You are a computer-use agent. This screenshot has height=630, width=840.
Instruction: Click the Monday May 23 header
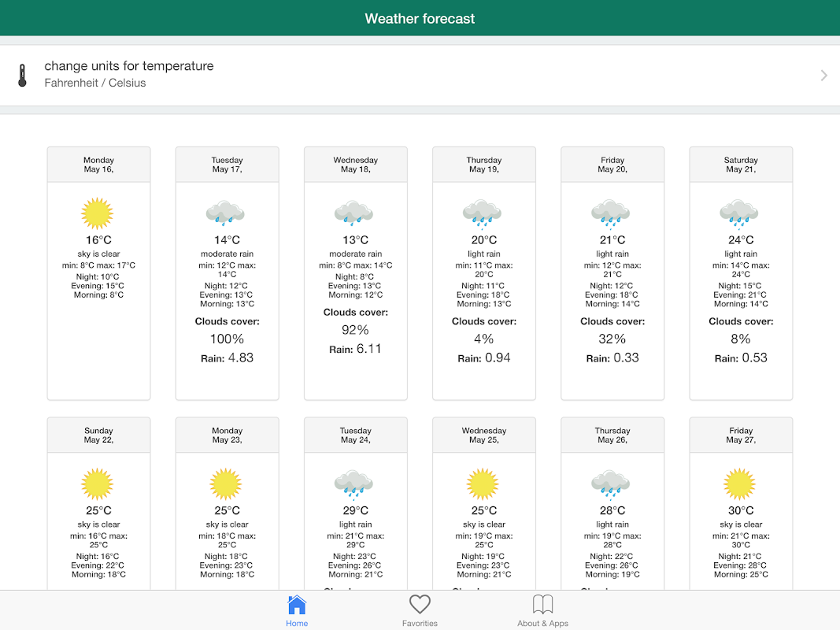click(x=228, y=435)
